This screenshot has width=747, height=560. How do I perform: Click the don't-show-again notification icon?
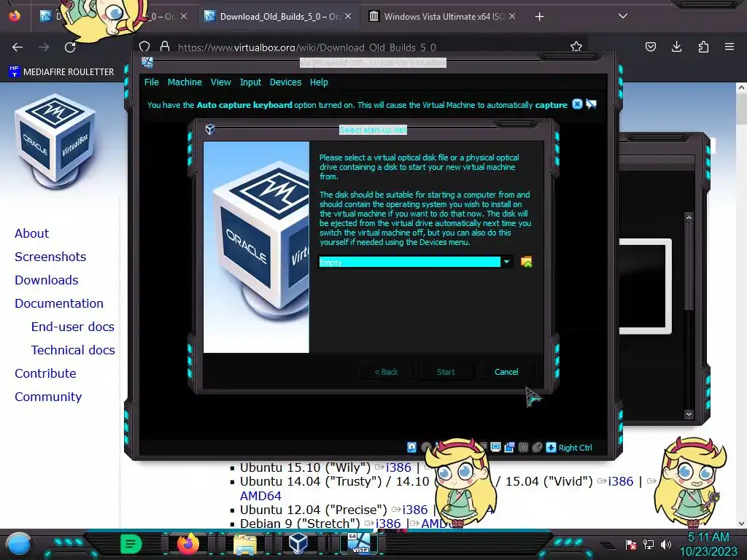click(591, 104)
